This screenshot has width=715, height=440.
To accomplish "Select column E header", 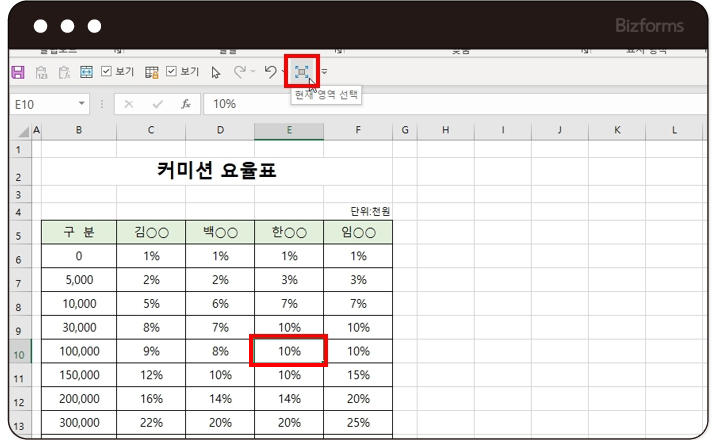I will [289, 130].
